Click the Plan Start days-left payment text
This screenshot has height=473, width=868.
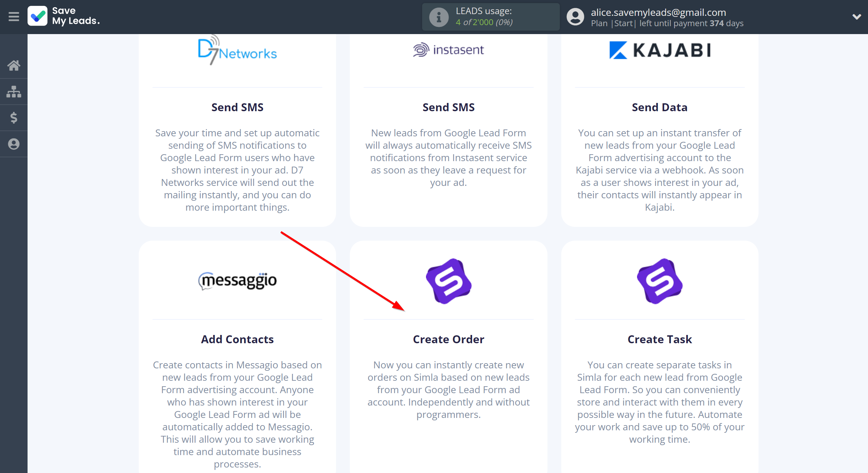(667, 23)
